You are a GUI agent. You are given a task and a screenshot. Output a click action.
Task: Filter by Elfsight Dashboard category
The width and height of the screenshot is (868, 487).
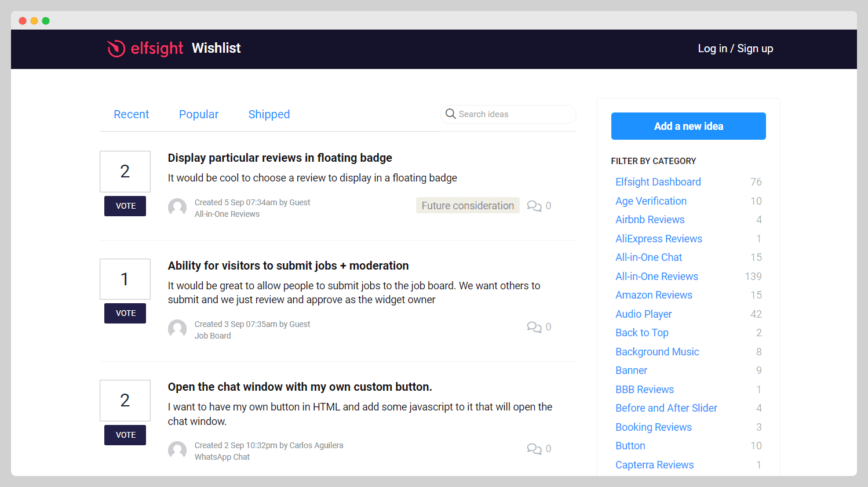(658, 182)
